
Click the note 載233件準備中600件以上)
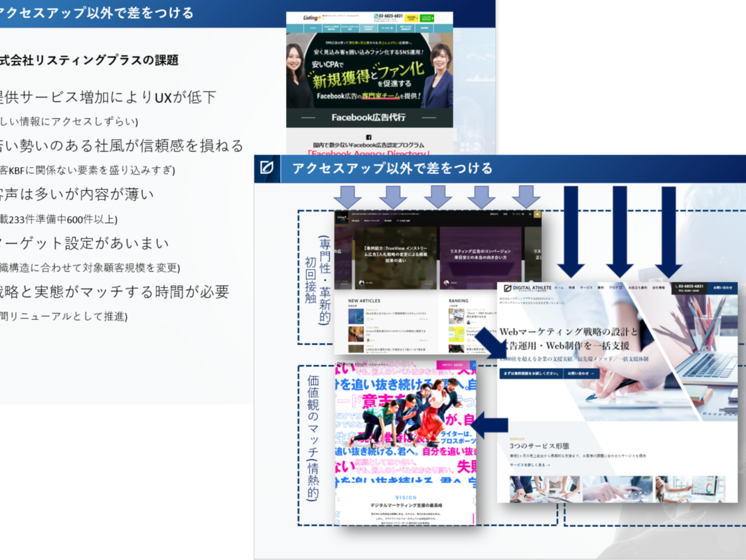[x=58, y=219]
